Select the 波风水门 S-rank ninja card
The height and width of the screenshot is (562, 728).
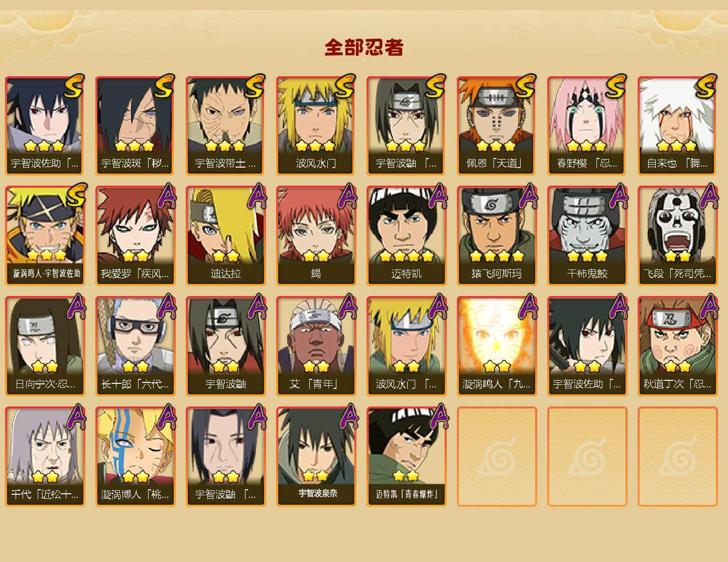coord(316,125)
